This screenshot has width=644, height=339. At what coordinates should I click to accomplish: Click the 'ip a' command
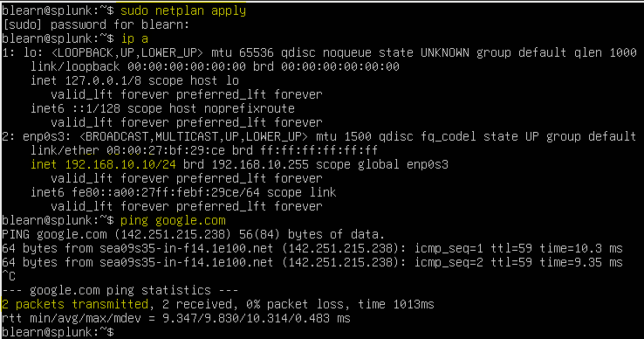click(x=134, y=38)
